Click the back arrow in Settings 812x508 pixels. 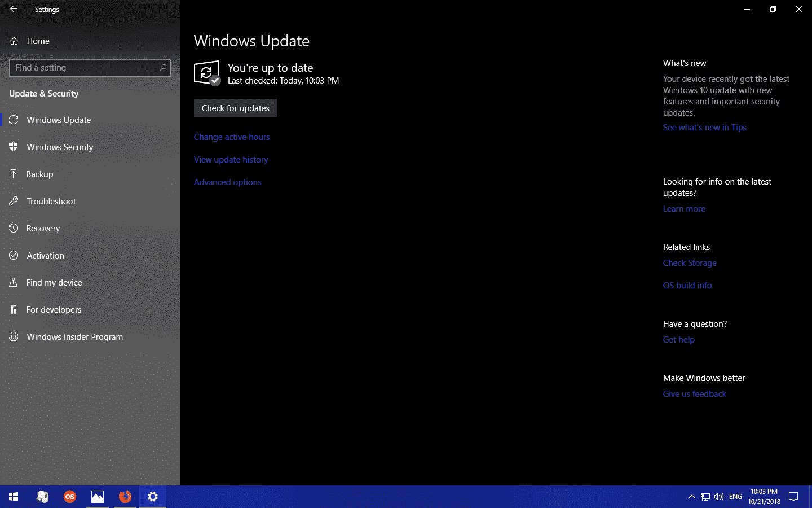[14, 9]
